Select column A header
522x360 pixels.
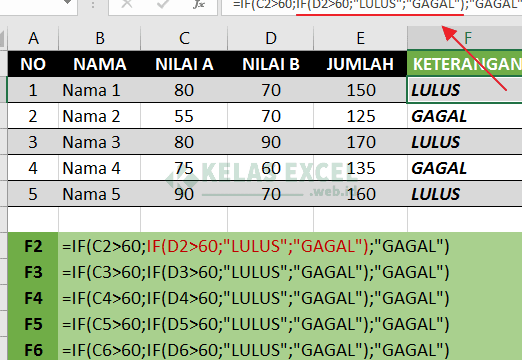(x=33, y=38)
